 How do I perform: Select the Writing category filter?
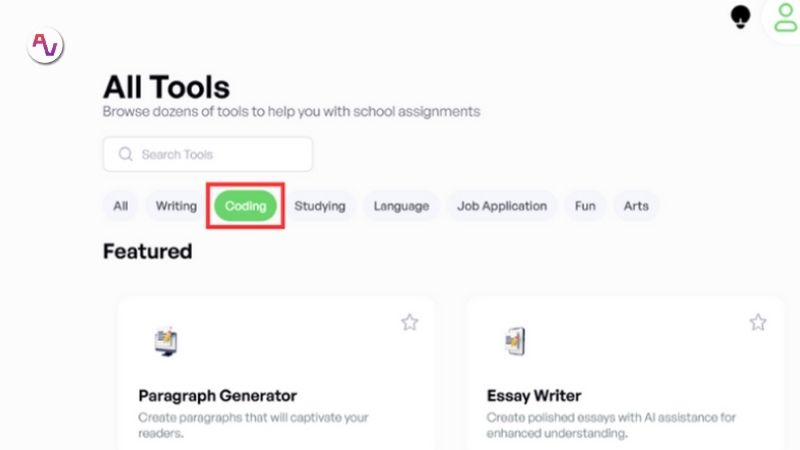pyautogui.click(x=176, y=206)
